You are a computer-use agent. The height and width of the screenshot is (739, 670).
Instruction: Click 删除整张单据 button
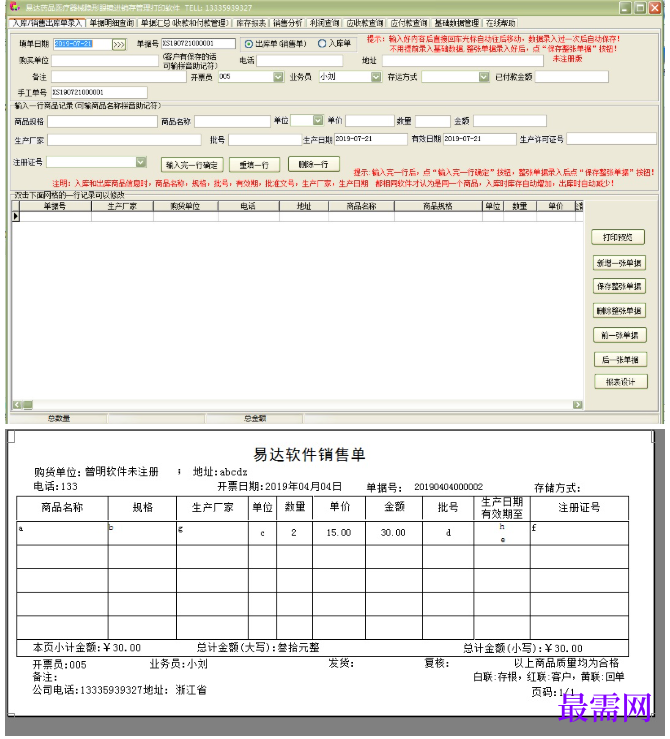coord(619,311)
